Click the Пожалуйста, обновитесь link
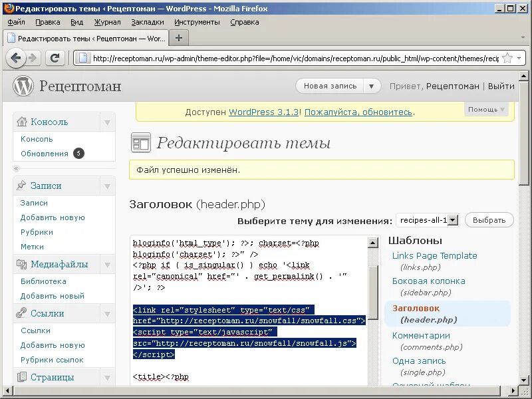 click(358, 112)
